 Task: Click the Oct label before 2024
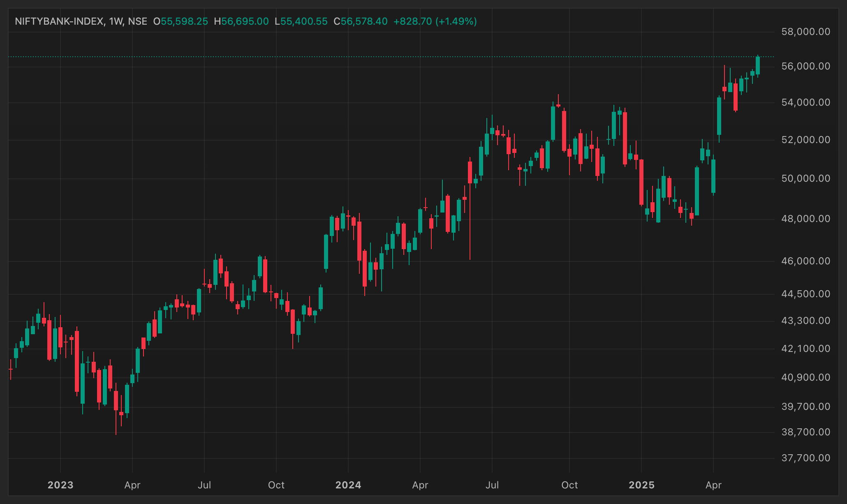click(x=276, y=485)
